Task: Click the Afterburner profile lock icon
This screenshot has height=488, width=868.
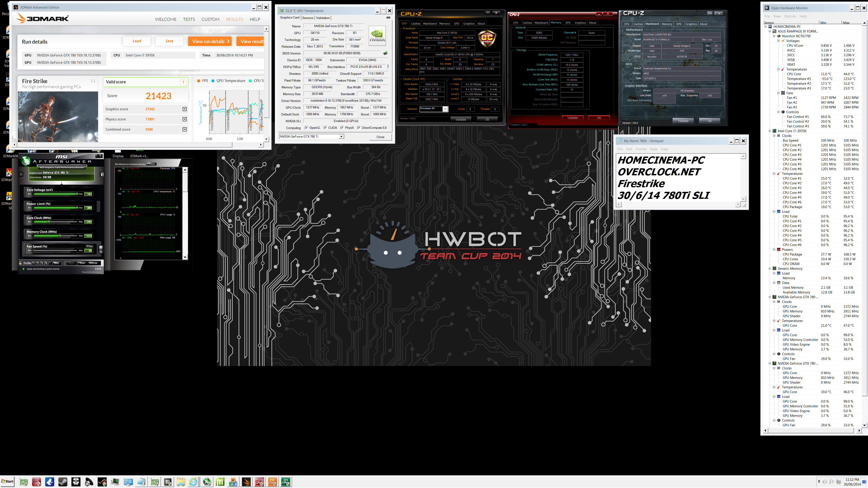Action: point(21,263)
